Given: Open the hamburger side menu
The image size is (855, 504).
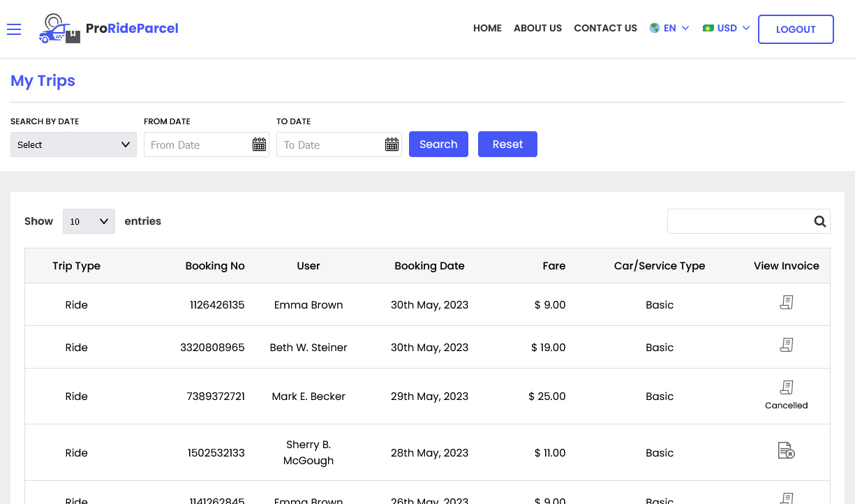Looking at the screenshot, I should point(14,29).
